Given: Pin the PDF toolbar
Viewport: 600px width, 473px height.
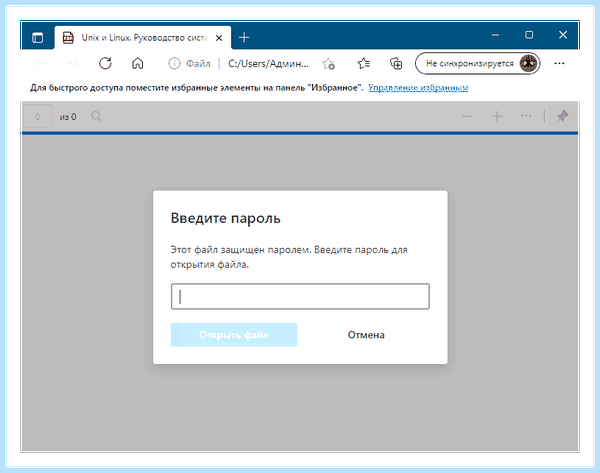Looking at the screenshot, I should point(562,116).
